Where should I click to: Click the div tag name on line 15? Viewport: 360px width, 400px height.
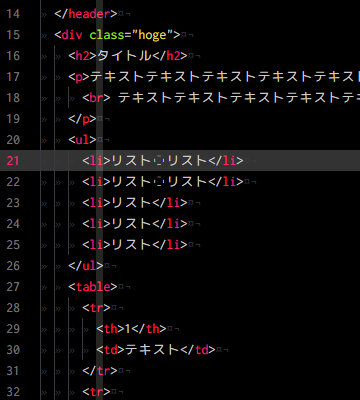point(72,35)
